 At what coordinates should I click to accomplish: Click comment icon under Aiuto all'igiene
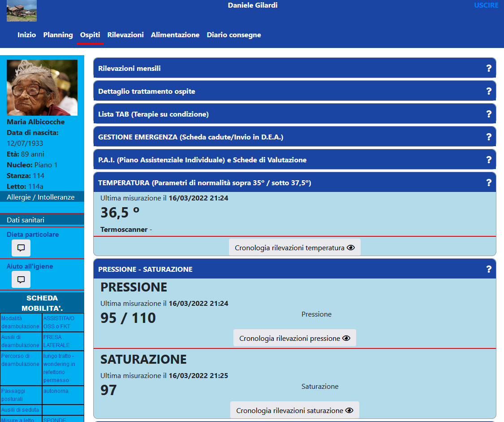coord(21,279)
